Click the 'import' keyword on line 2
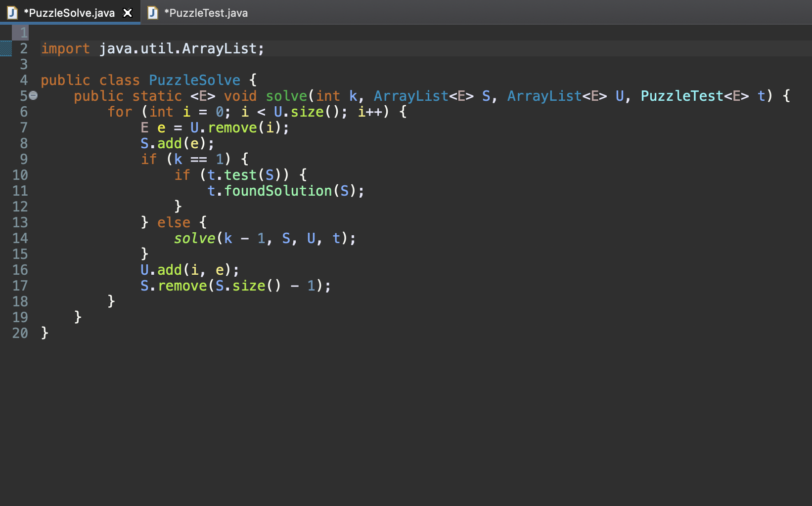 65,48
